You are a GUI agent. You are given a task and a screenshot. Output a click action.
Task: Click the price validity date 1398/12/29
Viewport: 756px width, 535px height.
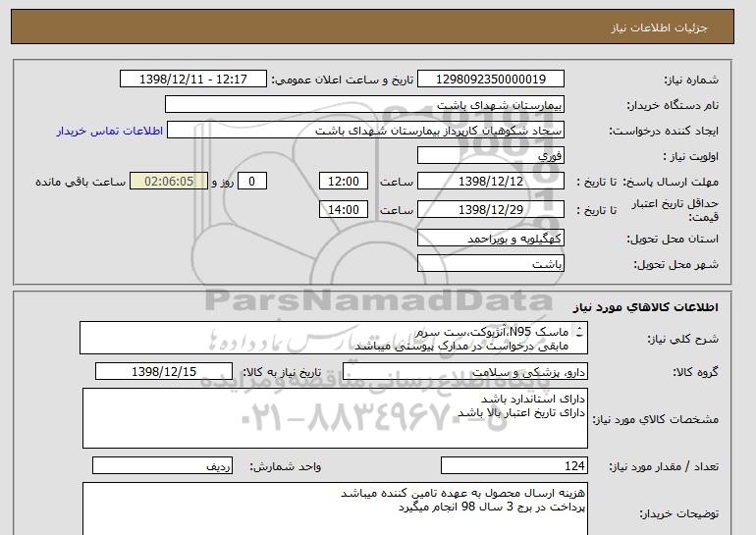tap(490, 209)
